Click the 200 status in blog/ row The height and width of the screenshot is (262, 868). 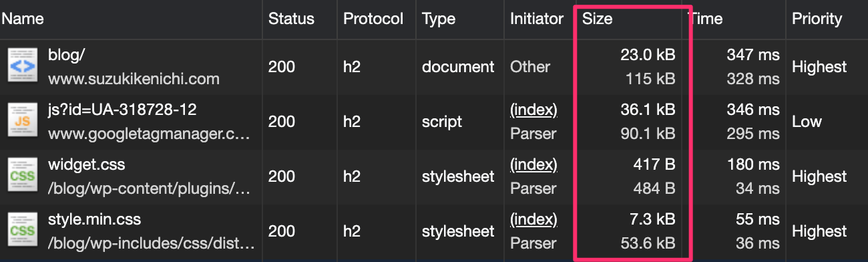point(282,67)
